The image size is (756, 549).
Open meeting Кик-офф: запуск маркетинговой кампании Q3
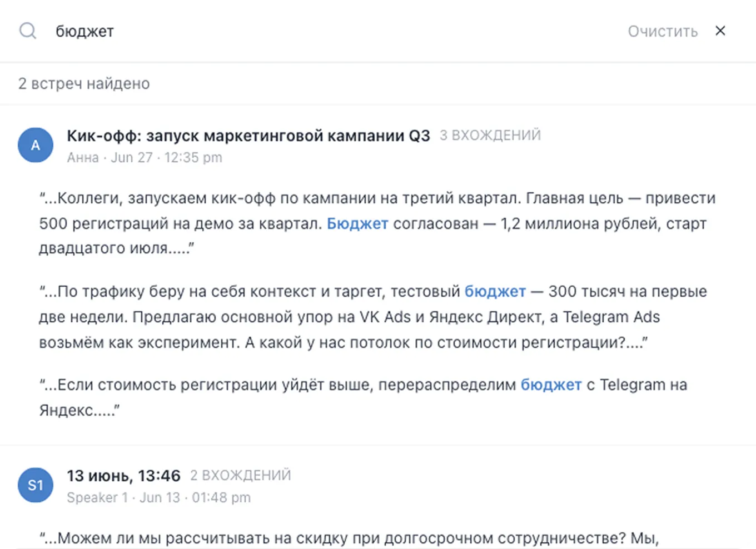pos(248,136)
